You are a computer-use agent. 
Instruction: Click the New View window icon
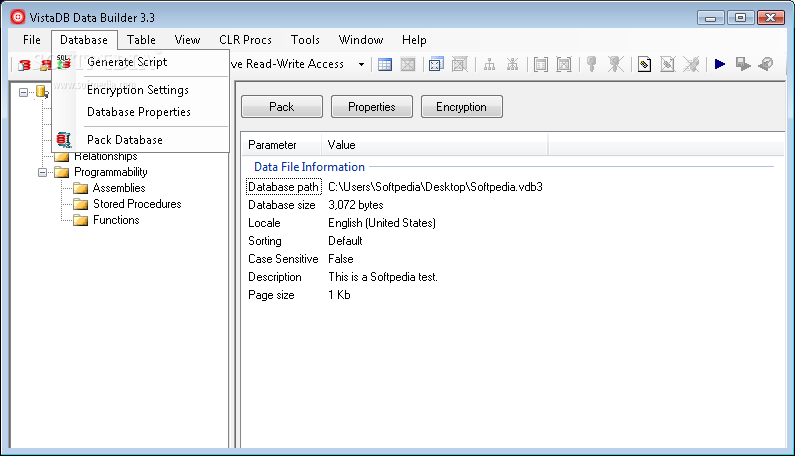coord(436,64)
